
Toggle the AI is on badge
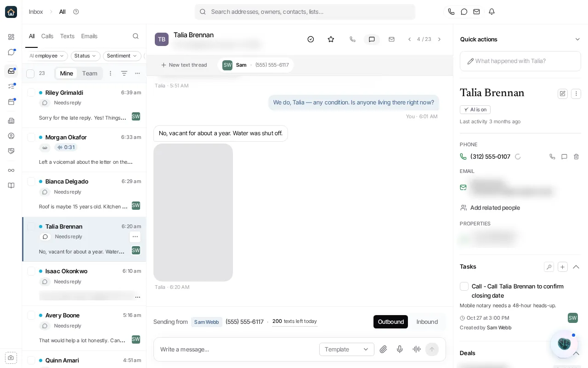click(475, 109)
